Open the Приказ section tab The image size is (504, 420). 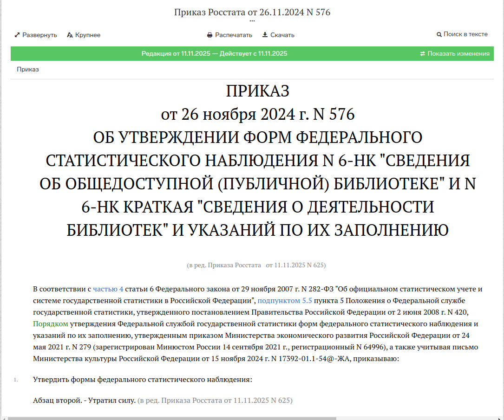click(x=28, y=70)
